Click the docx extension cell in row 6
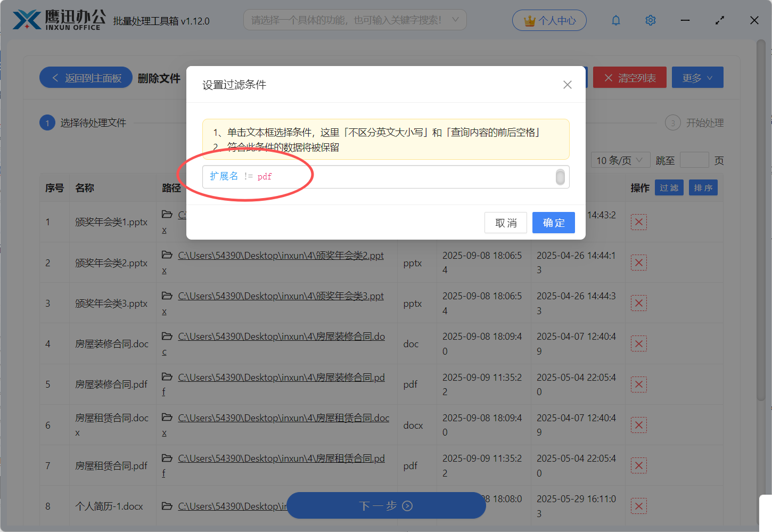 tap(413, 425)
